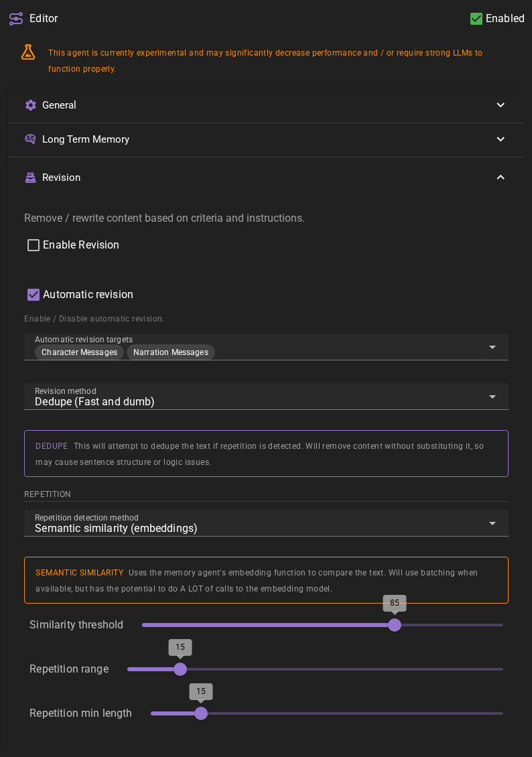
Task: Open the Repetition detection method dropdown
Action: [x=266, y=523]
